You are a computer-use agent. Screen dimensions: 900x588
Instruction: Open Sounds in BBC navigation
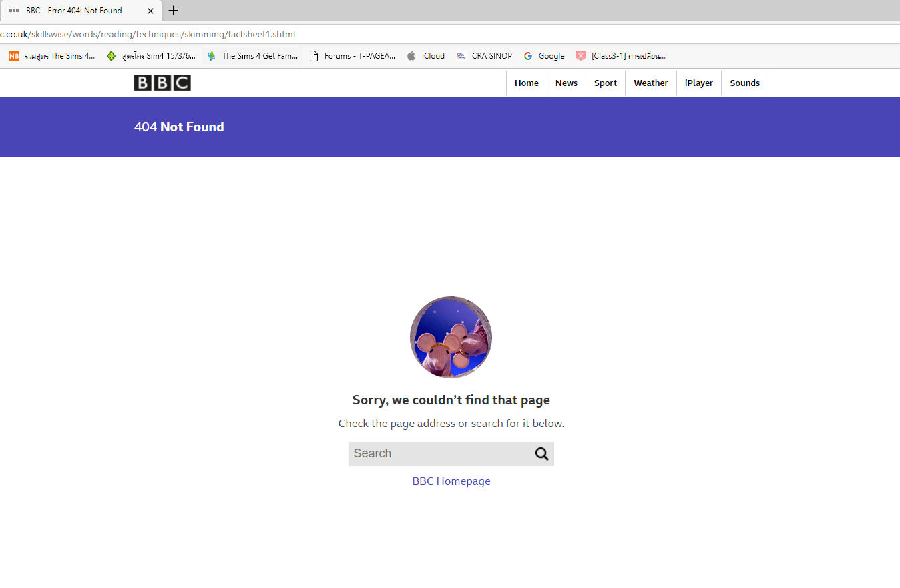(744, 83)
